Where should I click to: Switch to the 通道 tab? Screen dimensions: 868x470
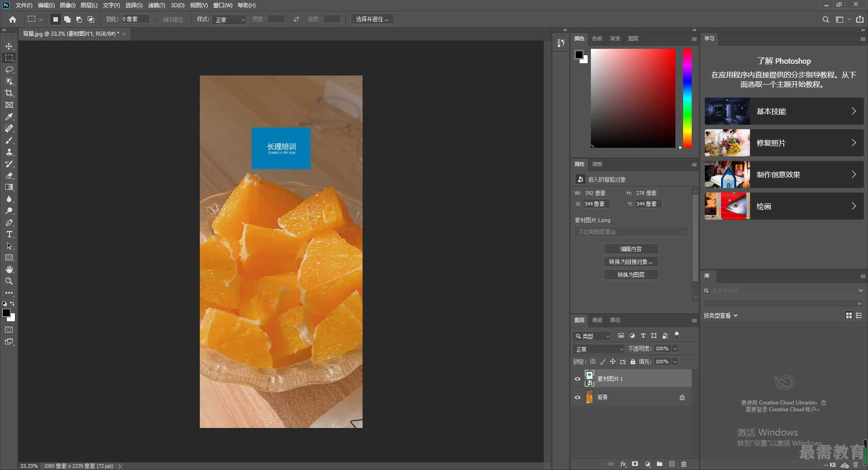coord(597,320)
